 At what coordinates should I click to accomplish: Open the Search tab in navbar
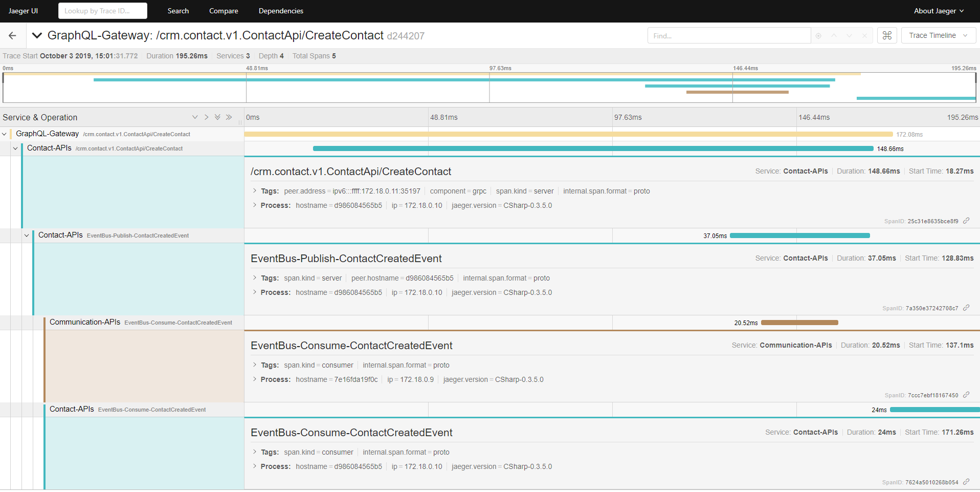click(x=178, y=11)
